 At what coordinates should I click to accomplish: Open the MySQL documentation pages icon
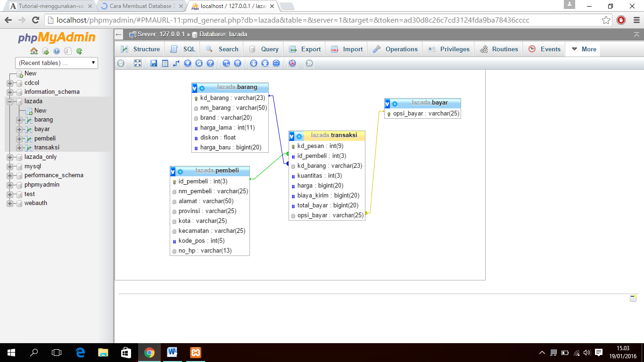click(68, 51)
